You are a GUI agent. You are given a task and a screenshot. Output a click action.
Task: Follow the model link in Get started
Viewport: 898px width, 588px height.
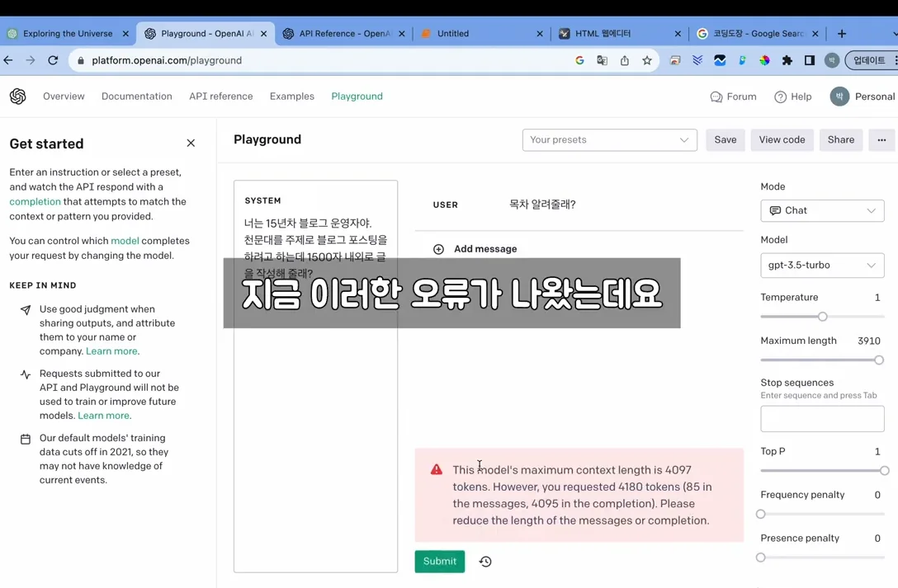(x=125, y=241)
